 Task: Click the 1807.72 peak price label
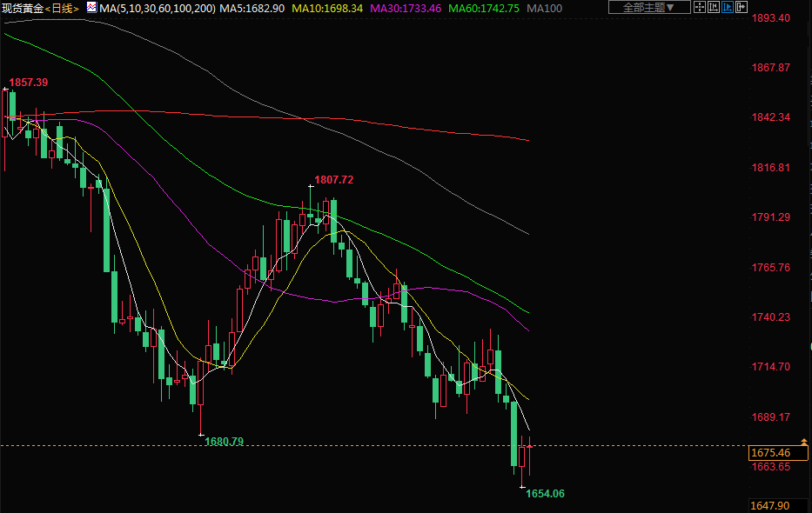(334, 180)
